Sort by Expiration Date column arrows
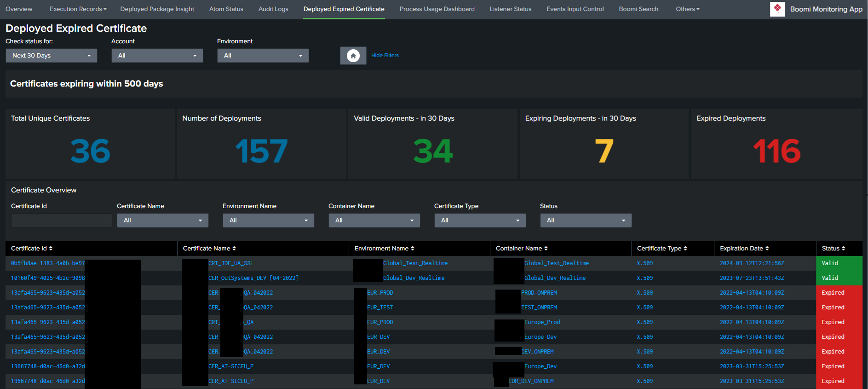Viewport: 868px width, 389px height. [x=767, y=249]
